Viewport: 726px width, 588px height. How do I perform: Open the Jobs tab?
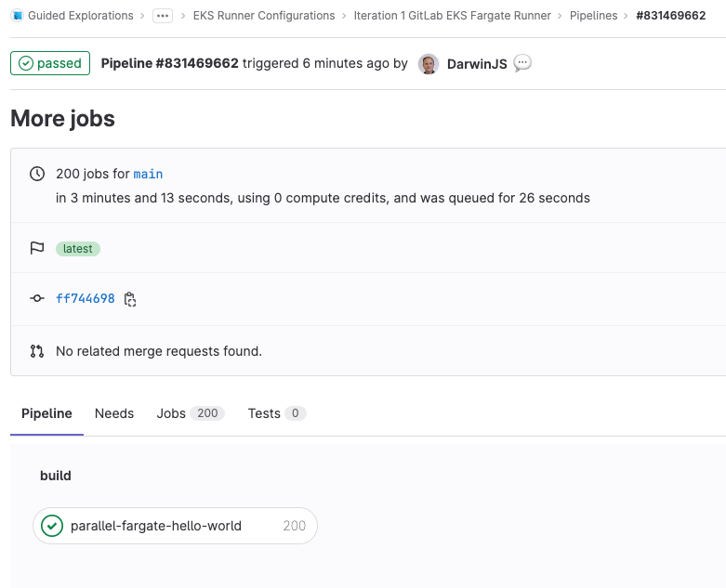[x=190, y=413]
